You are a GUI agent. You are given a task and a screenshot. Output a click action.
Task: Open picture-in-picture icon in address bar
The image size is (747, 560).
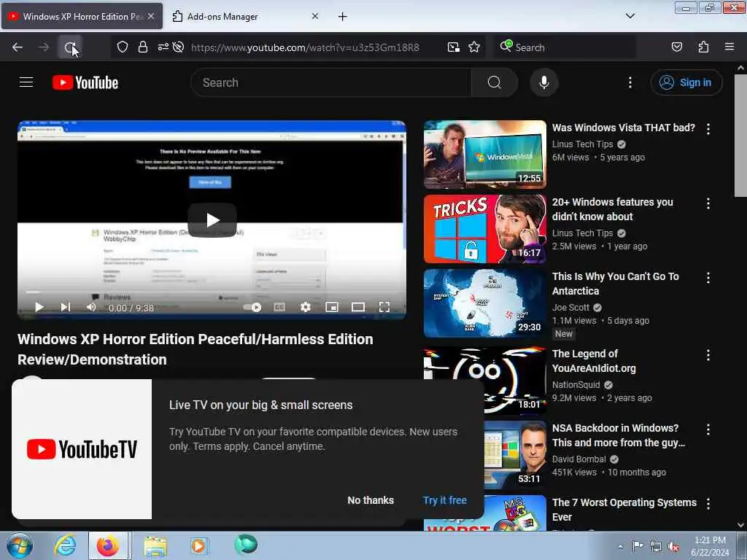tap(454, 47)
